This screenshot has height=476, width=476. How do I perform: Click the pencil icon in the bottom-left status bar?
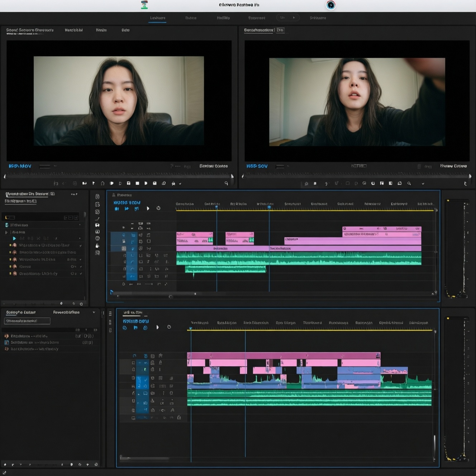tap(4, 473)
